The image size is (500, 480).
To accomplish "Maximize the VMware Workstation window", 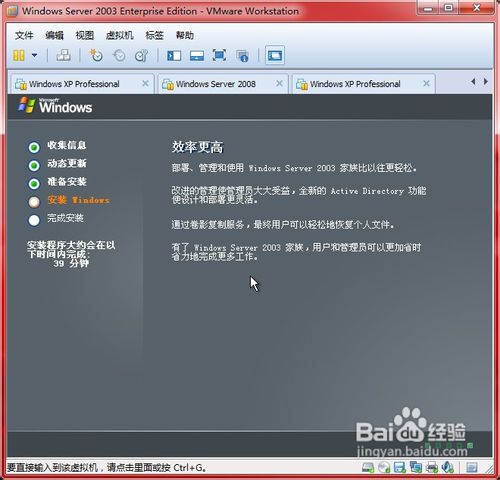I will pyautogui.click(x=449, y=8).
